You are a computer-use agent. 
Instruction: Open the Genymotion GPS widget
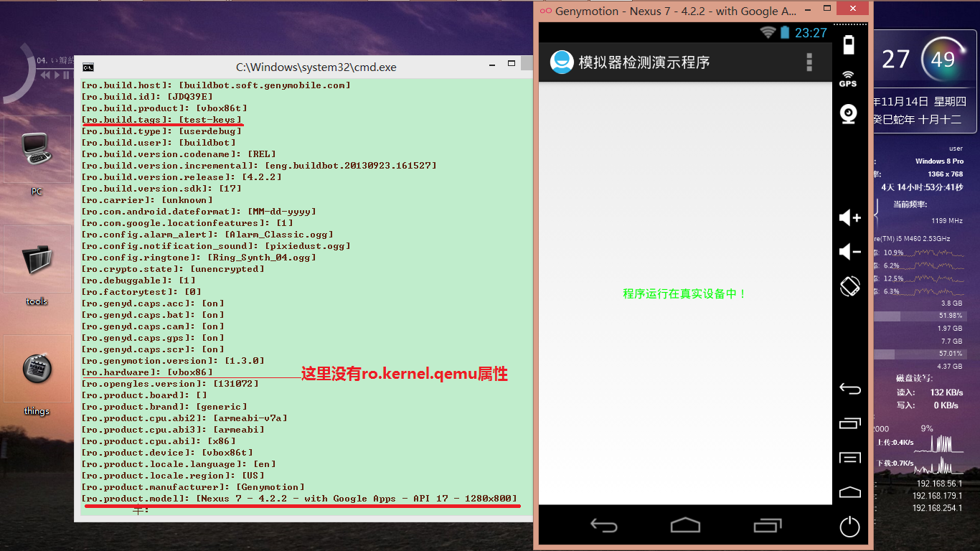coord(849,79)
